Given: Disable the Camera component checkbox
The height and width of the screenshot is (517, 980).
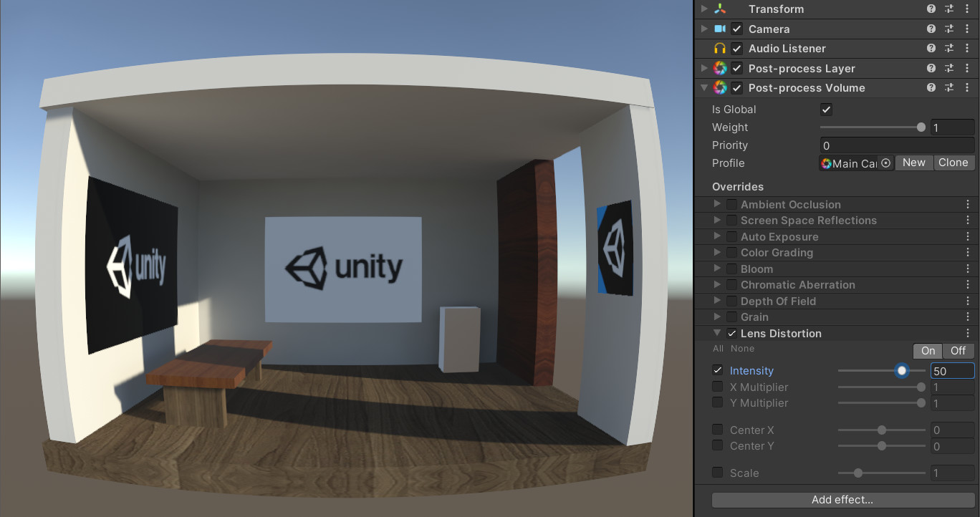Looking at the screenshot, I should pyautogui.click(x=736, y=29).
